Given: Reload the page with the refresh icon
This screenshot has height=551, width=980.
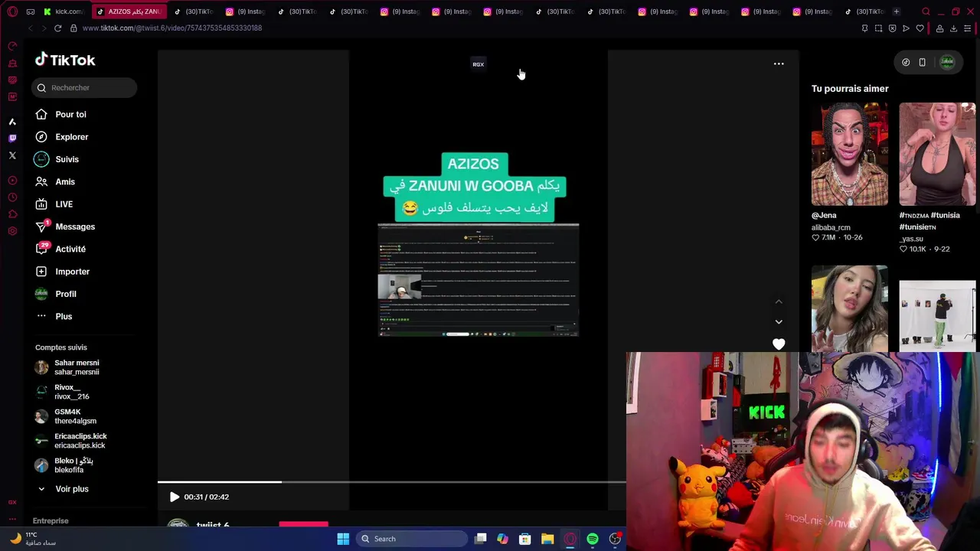Looking at the screenshot, I should tap(57, 28).
